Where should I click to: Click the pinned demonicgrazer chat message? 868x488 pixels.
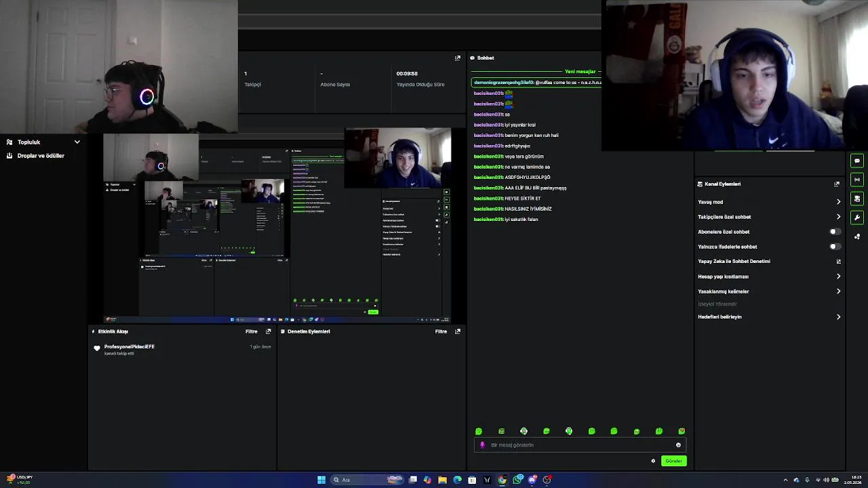pyautogui.click(x=536, y=82)
